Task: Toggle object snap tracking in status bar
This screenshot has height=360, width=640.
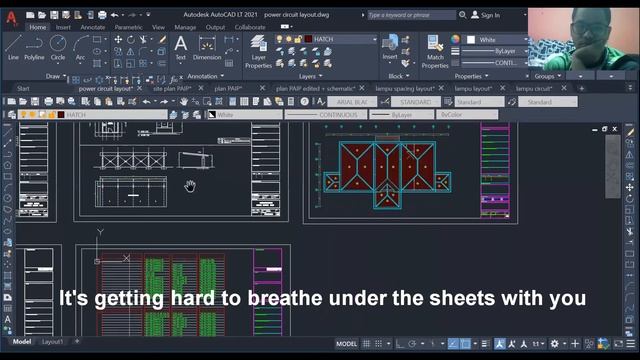Action: coord(453,344)
